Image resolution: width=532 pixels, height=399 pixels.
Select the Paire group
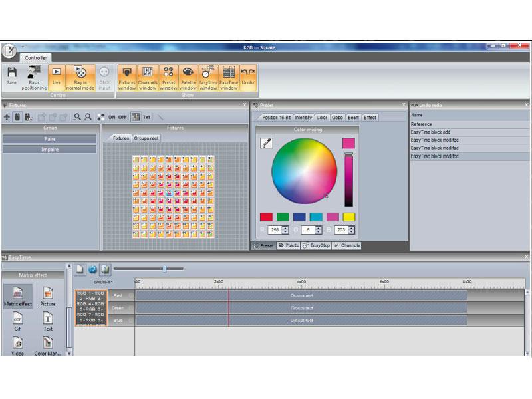49,138
